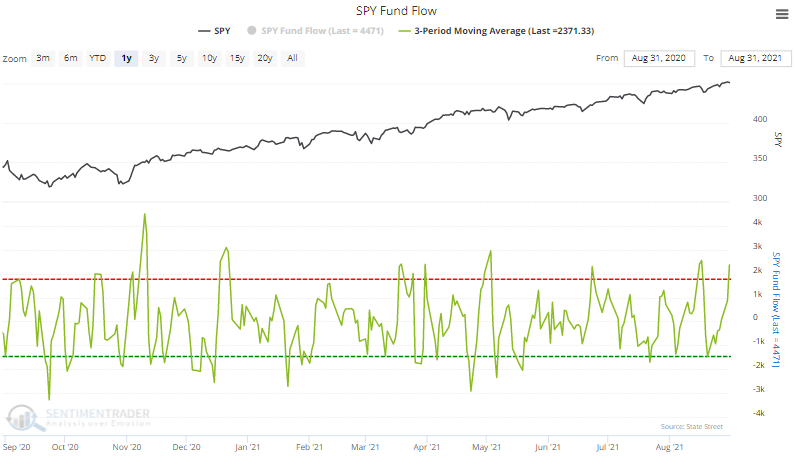Switch zoom to 5y

pyautogui.click(x=180, y=58)
